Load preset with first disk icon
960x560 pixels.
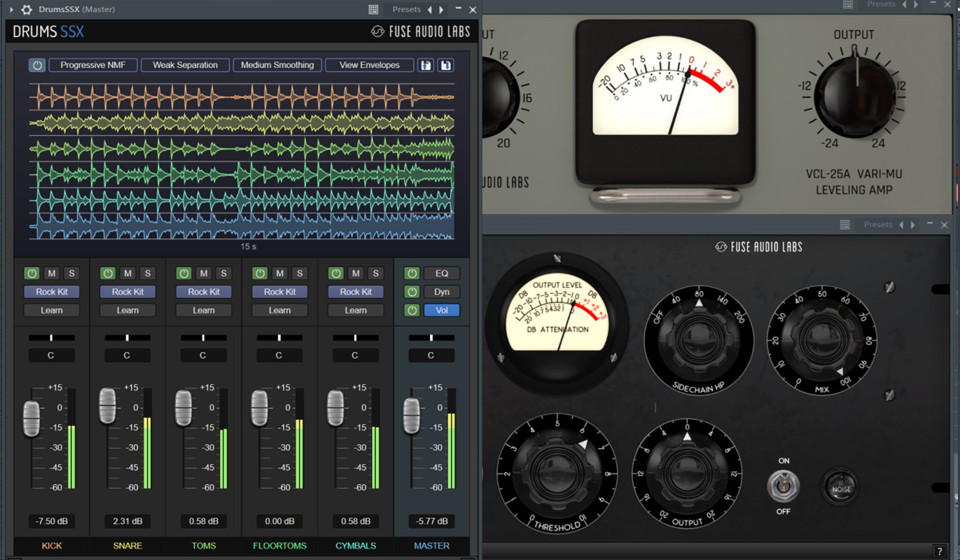(425, 65)
